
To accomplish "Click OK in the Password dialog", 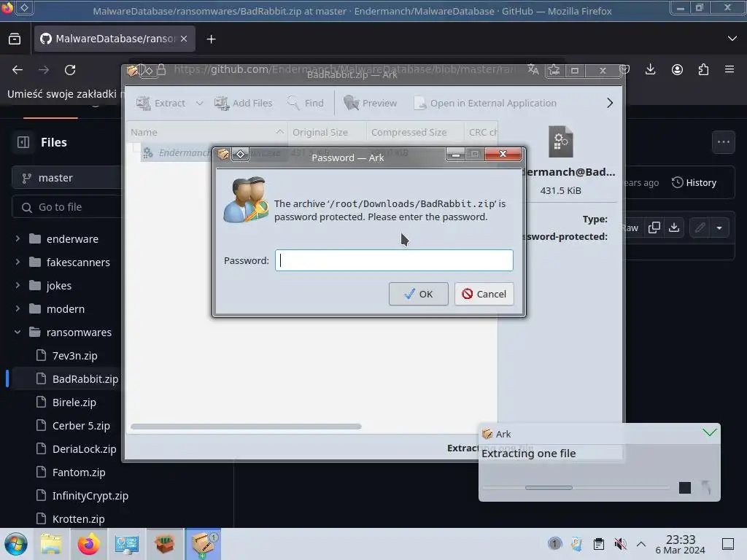I will [x=418, y=294].
